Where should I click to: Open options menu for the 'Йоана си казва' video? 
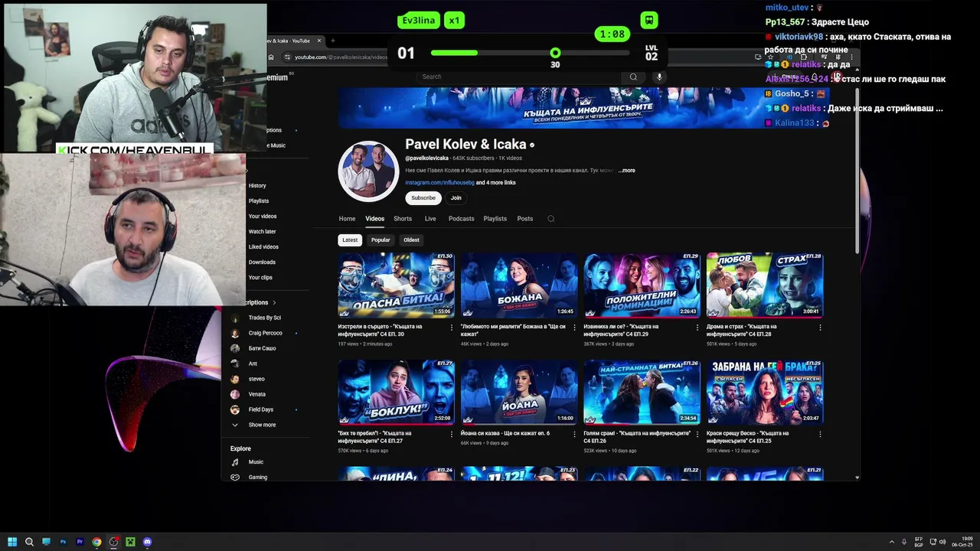pos(574,434)
